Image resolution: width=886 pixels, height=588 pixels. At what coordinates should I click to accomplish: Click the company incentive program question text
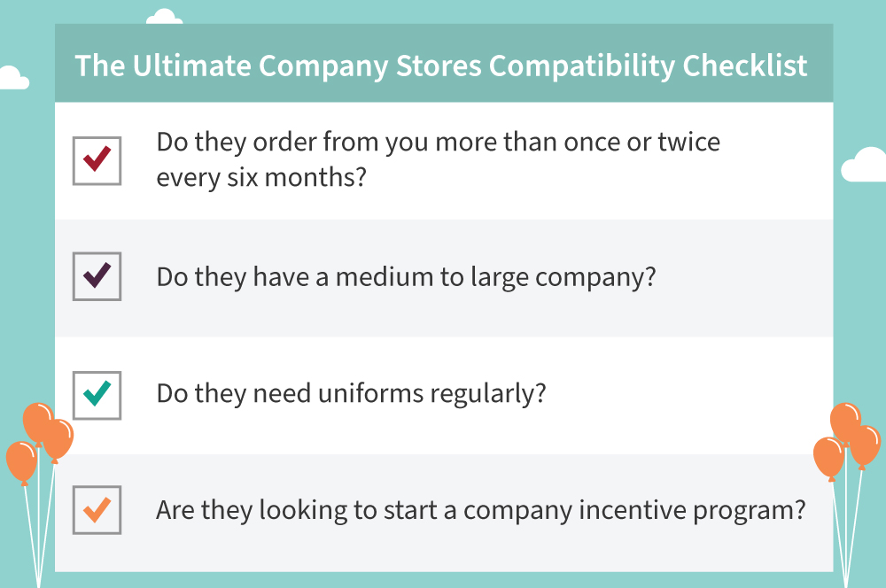pyautogui.click(x=480, y=511)
